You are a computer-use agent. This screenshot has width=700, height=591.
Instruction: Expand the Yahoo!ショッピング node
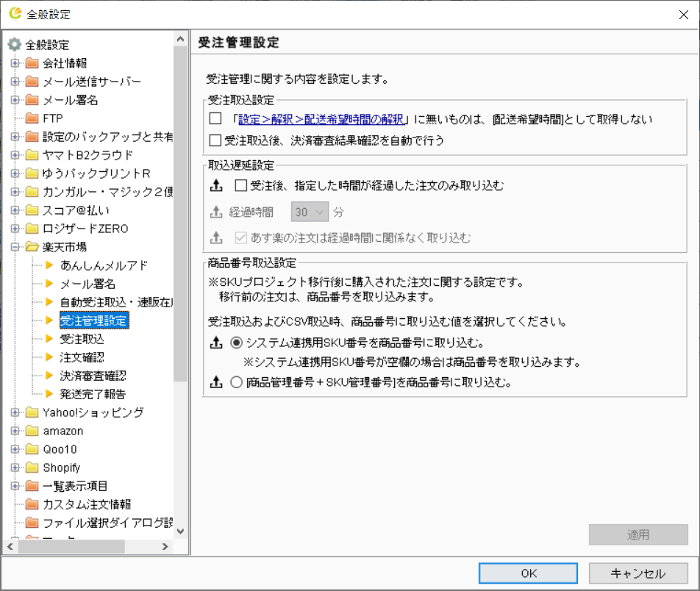(x=15, y=412)
